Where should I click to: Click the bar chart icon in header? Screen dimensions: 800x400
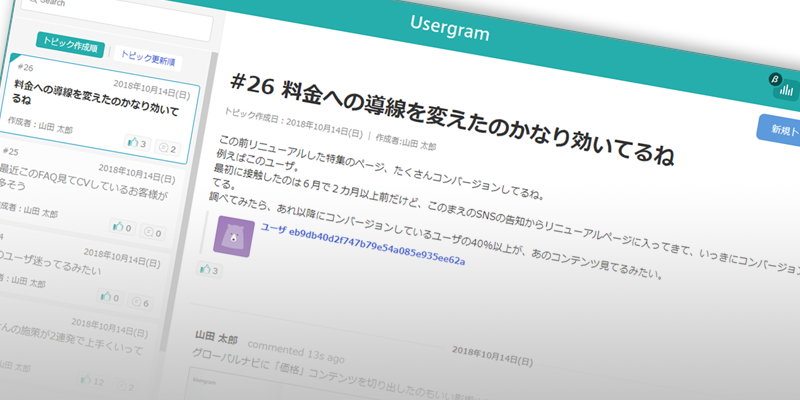[785, 89]
